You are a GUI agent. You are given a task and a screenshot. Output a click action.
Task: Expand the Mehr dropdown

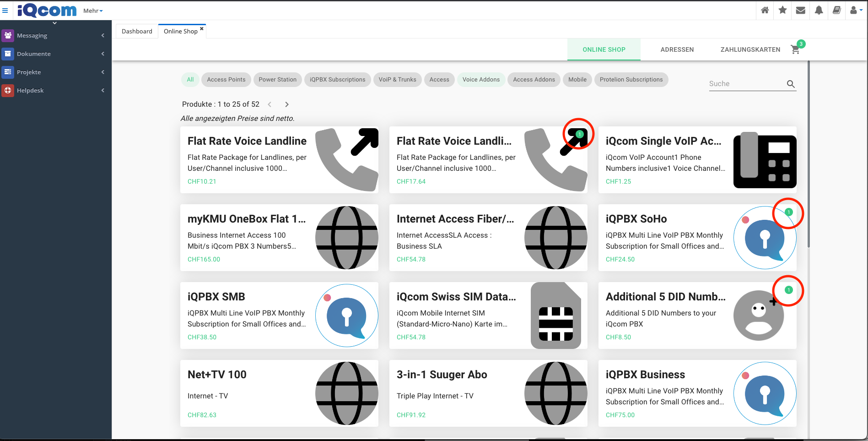93,11
